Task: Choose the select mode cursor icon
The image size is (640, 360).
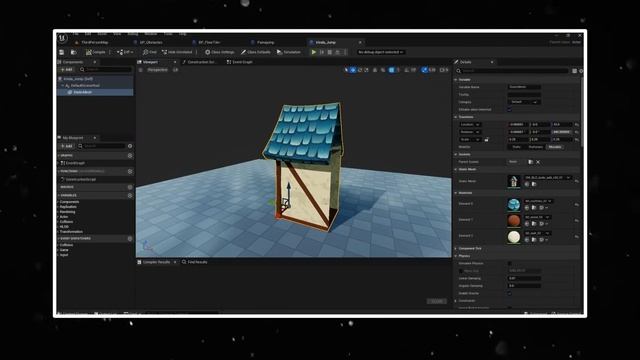Action: pyautogui.click(x=346, y=70)
